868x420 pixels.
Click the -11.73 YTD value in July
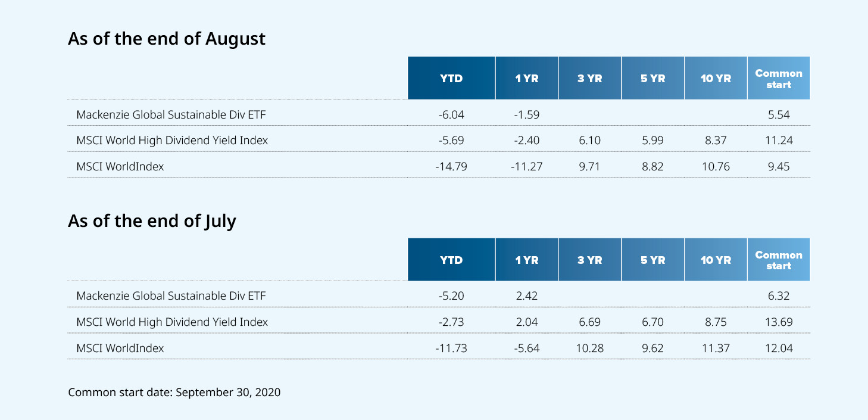pyautogui.click(x=451, y=348)
